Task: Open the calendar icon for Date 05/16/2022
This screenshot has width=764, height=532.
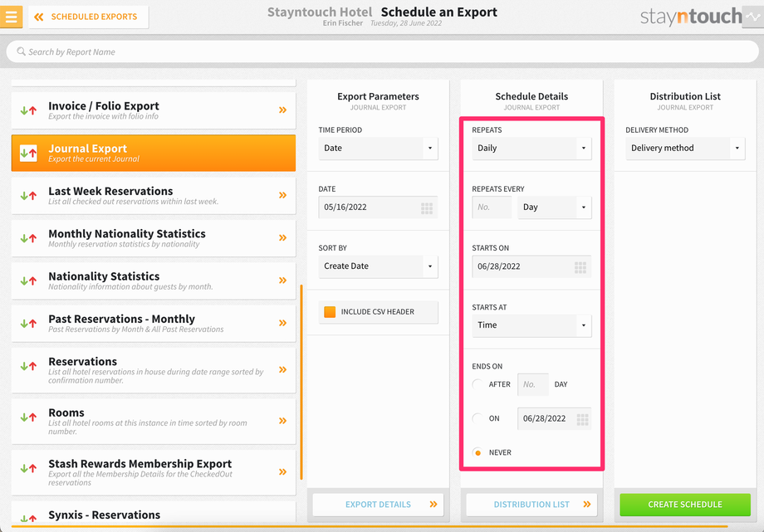Action: (427, 208)
